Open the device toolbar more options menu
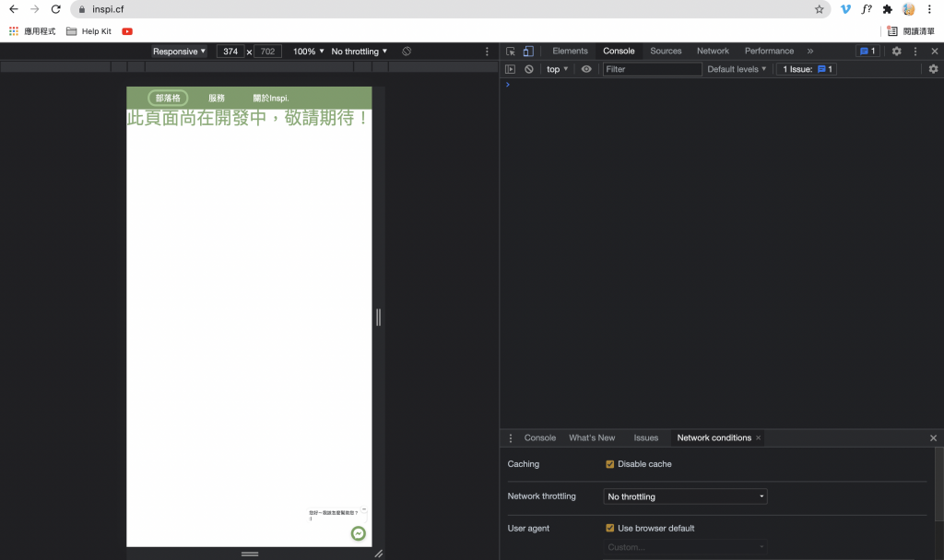The width and height of the screenshot is (944, 560). (x=487, y=52)
